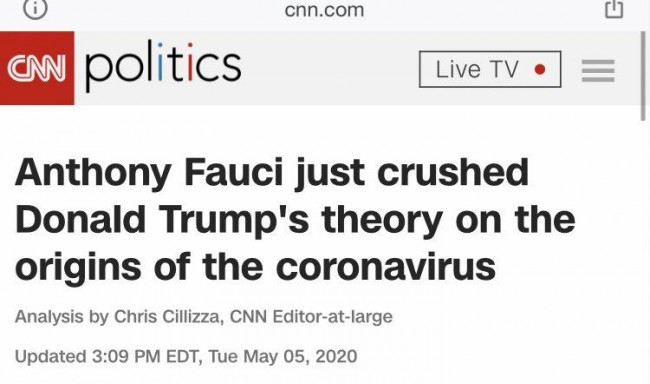
Task: Open the share sheet icon
Action: click(614, 9)
